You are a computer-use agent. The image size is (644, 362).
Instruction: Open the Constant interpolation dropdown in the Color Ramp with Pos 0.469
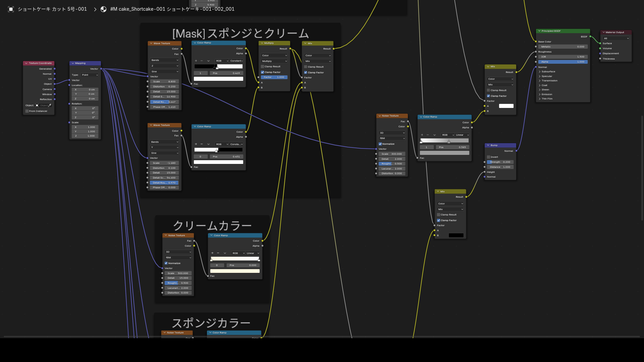236,61
